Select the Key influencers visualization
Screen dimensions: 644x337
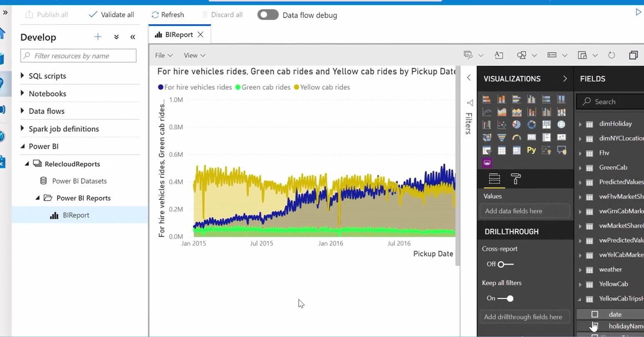point(547,150)
